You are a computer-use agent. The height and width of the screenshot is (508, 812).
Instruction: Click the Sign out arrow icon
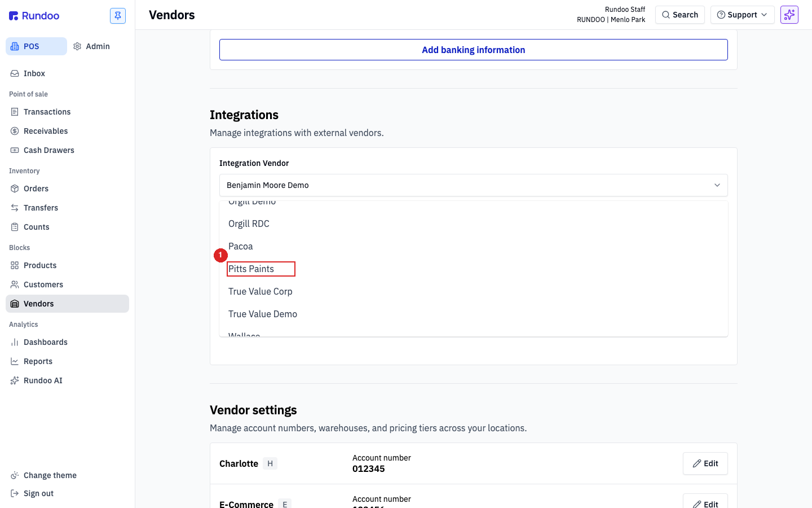click(15, 493)
